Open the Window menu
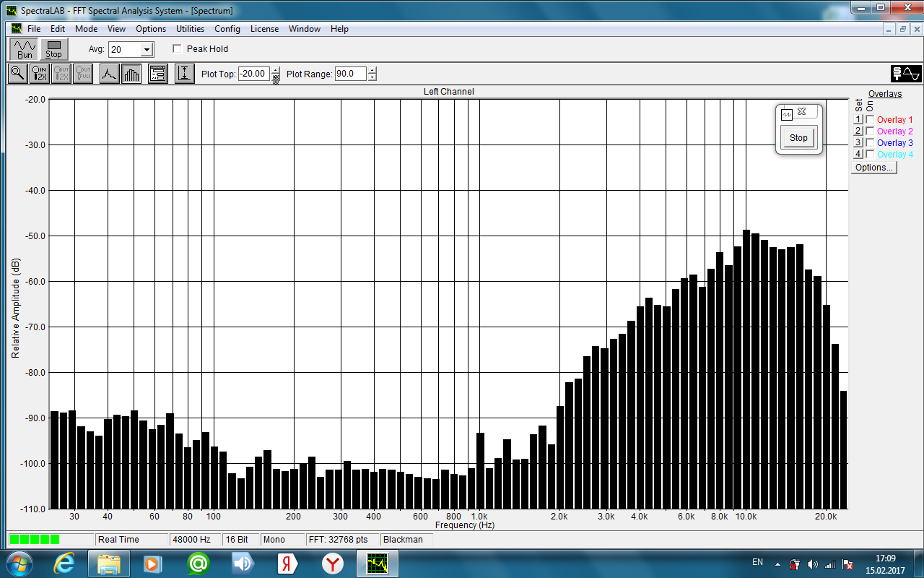 click(305, 29)
